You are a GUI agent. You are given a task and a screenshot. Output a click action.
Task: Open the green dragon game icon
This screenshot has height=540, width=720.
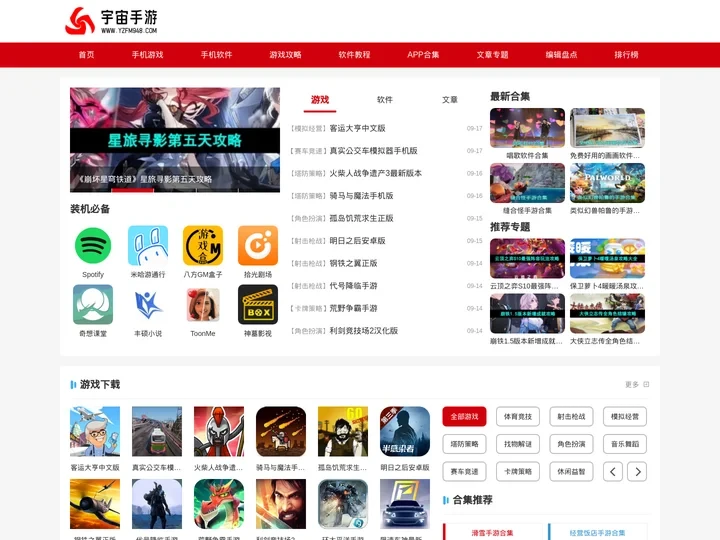219,504
